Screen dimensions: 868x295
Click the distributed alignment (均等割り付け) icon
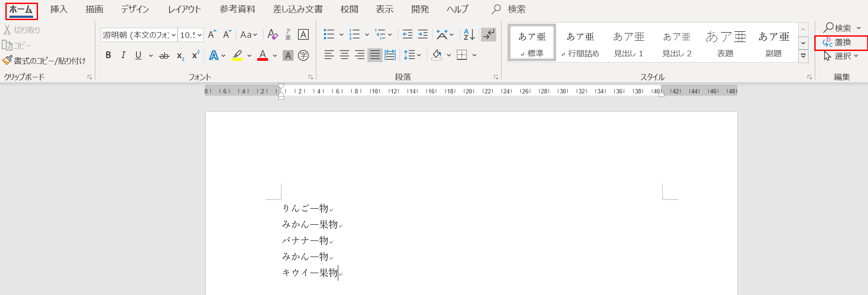tap(390, 55)
